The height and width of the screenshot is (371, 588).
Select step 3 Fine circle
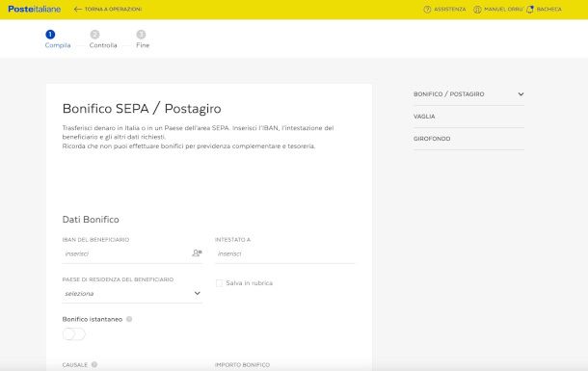141,35
